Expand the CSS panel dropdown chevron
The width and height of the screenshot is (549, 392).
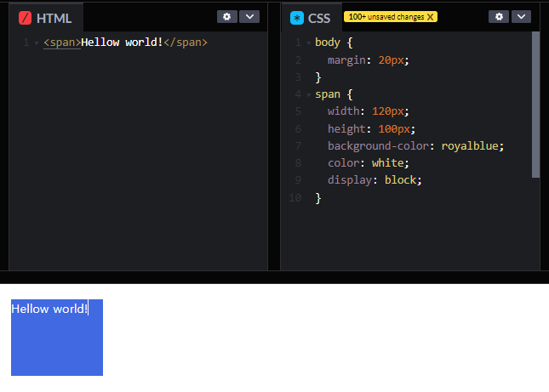click(x=521, y=16)
